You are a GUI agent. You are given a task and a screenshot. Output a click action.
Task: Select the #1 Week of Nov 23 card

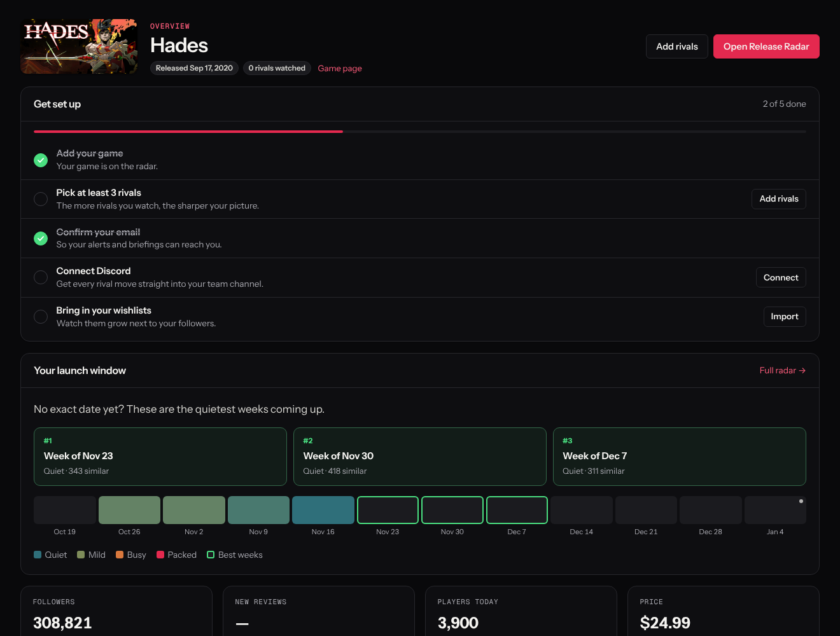(160, 457)
